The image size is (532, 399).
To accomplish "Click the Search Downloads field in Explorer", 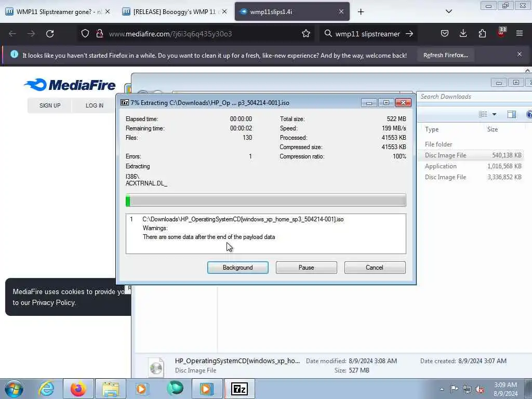I will [474, 97].
